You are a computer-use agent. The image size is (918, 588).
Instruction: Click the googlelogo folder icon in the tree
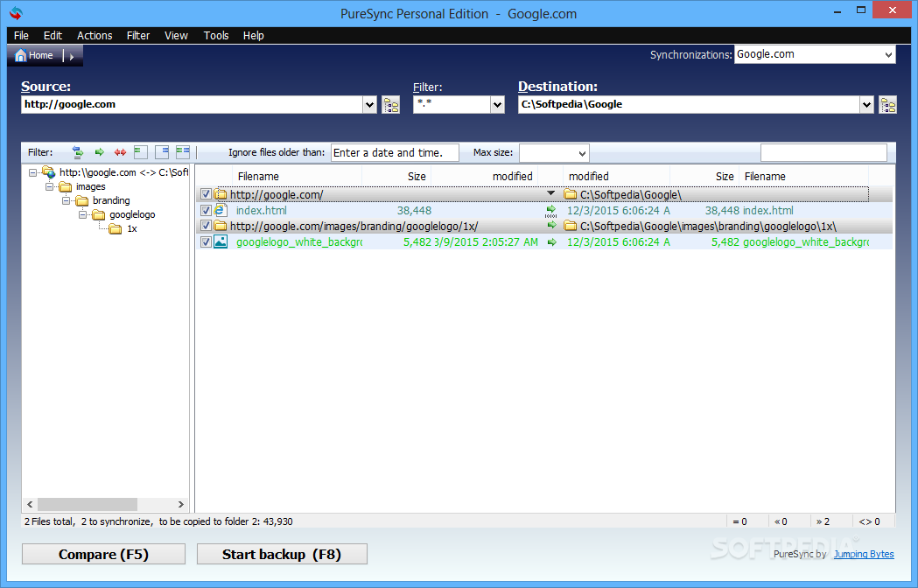coord(99,215)
